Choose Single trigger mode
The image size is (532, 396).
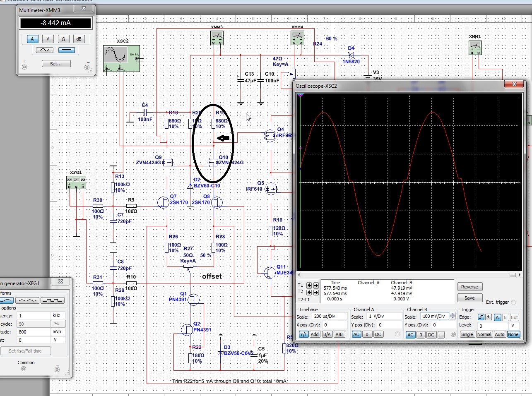click(467, 334)
